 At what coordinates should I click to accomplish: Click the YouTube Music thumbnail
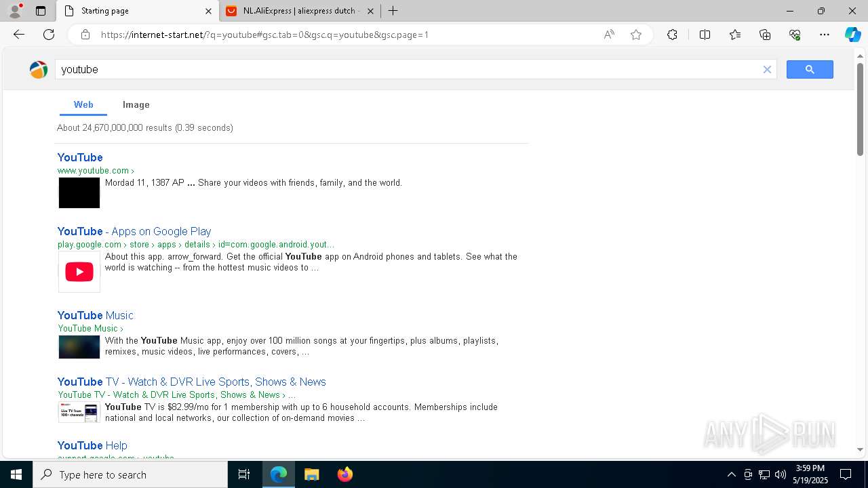click(79, 347)
